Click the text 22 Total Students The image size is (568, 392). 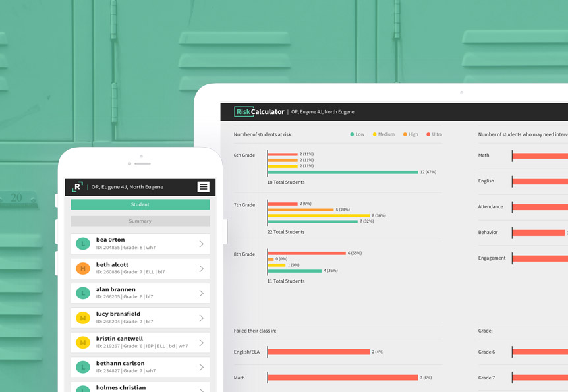(x=286, y=232)
